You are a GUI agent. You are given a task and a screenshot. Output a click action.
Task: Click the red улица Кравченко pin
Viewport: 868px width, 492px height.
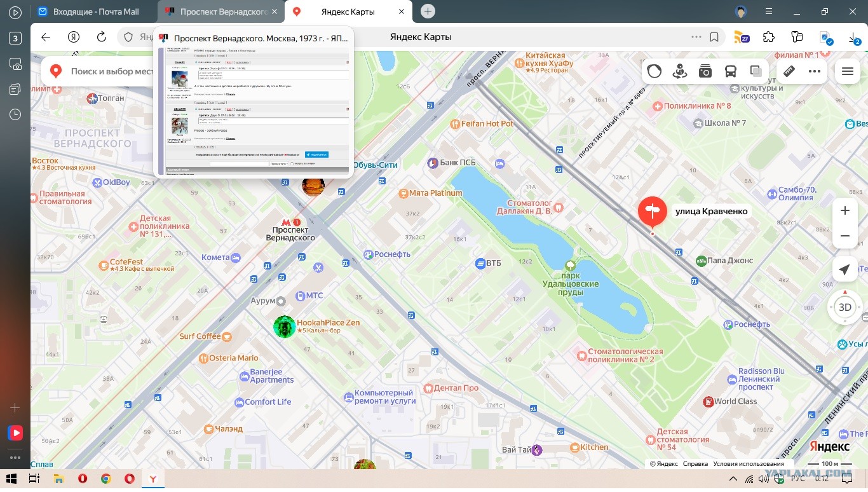(x=652, y=213)
